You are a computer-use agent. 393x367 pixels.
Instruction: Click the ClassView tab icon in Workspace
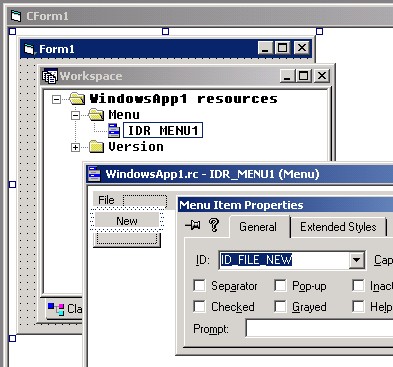(x=56, y=309)
